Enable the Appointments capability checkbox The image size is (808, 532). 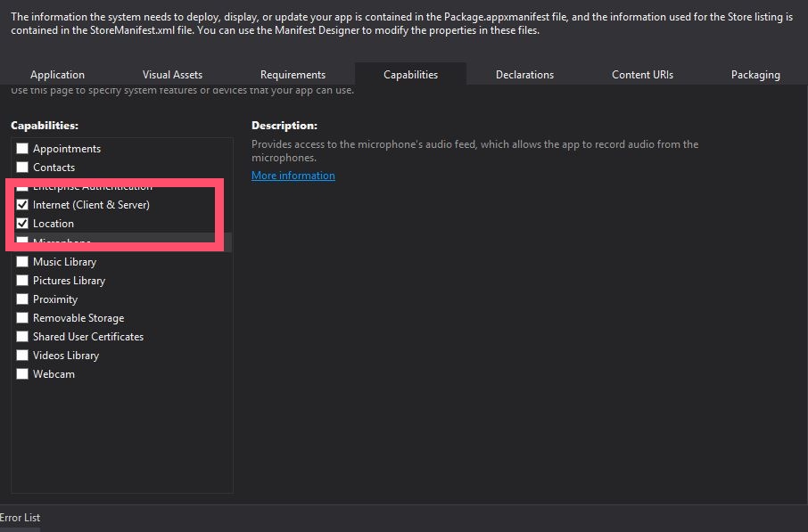(x=23, y=149)
